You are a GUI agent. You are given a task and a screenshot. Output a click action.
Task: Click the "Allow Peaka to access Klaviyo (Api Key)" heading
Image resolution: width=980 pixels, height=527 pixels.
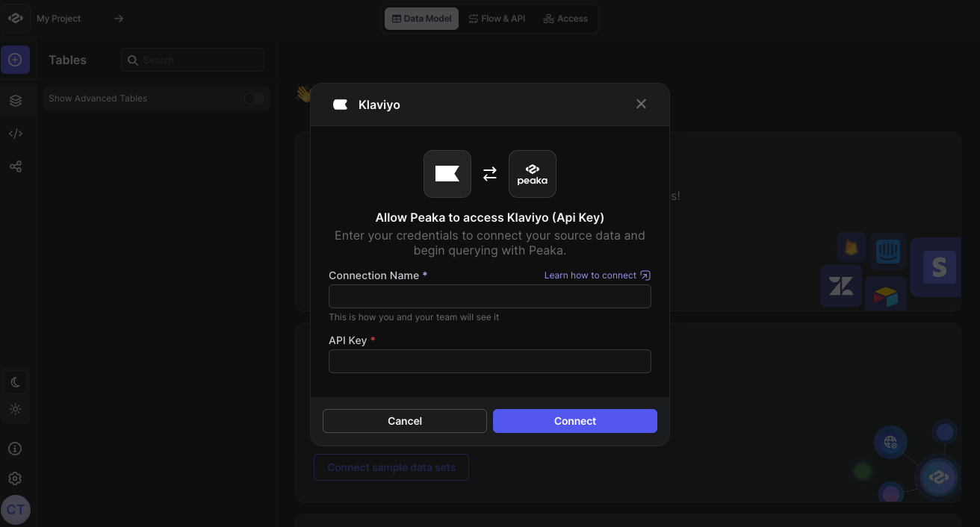[490, 218]
